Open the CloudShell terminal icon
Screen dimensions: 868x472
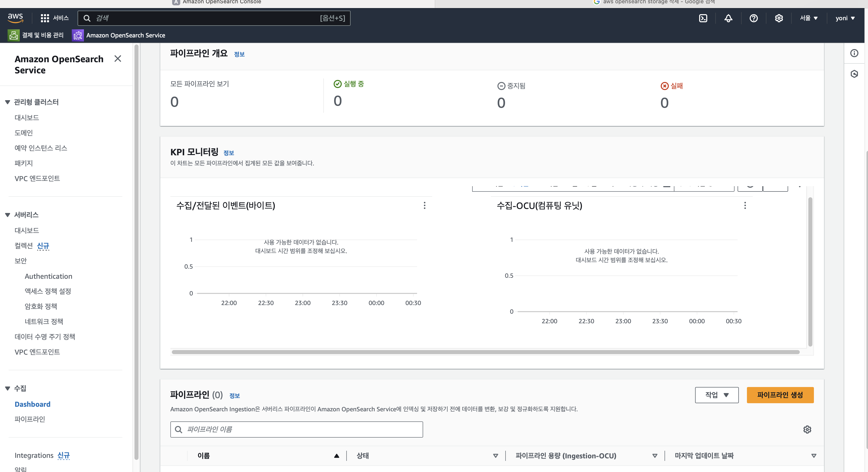[703, 18]
